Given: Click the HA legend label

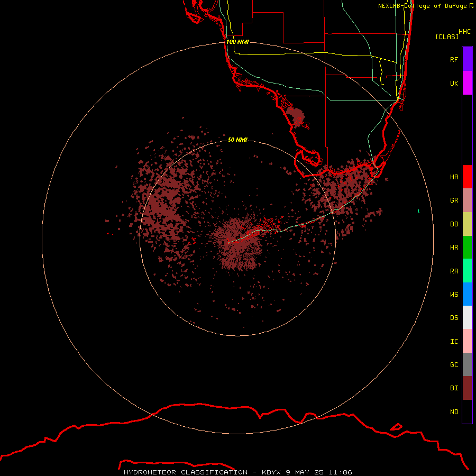Looking at the screenshot, I should click(454, 177).
